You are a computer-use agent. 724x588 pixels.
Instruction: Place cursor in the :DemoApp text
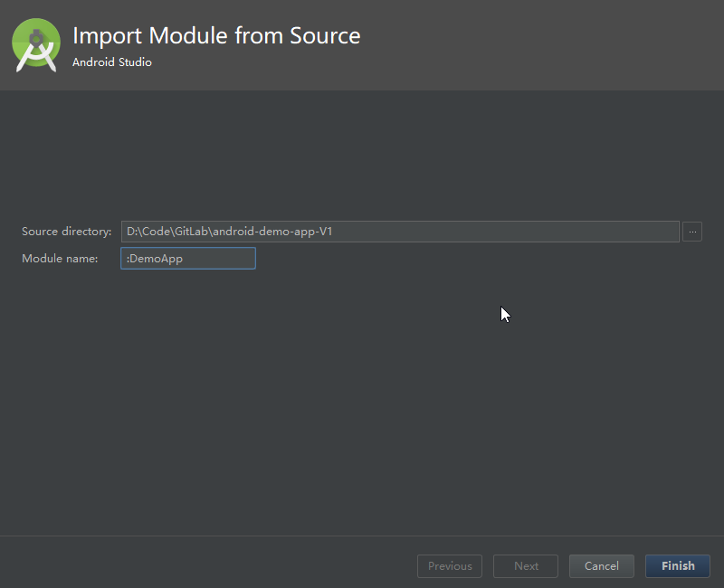[x=154, y=259]
